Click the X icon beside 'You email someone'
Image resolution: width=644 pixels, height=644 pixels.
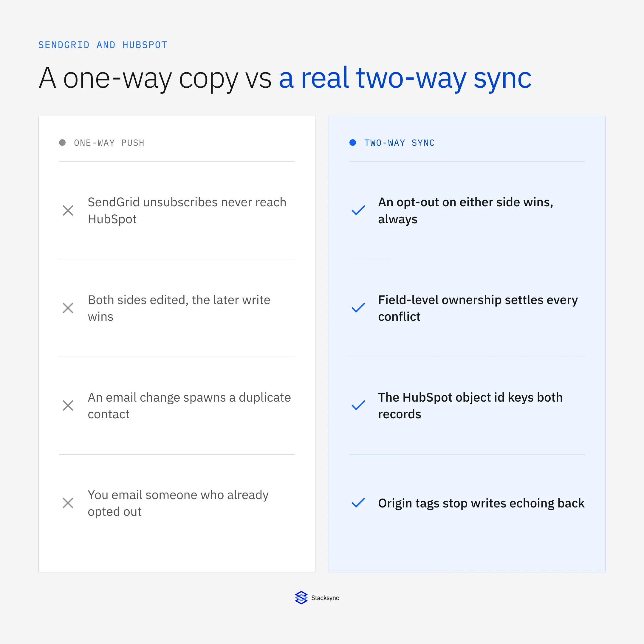pos(68,503)
